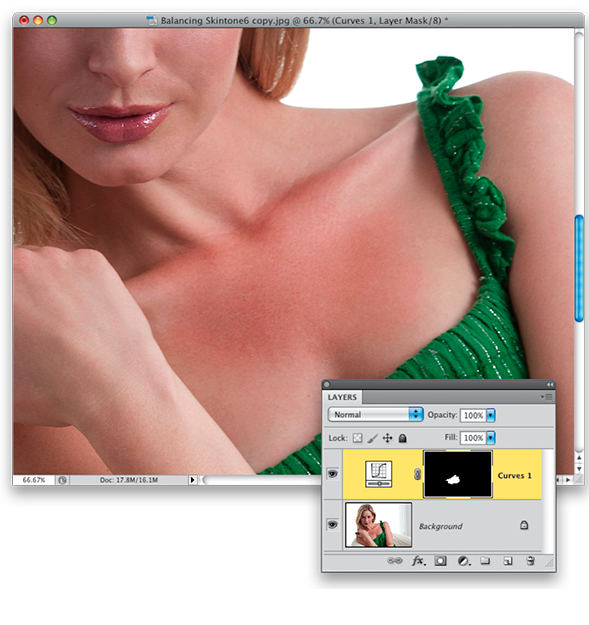
Task: Click the Opacity 100% field
Action: click(x=473, y=415)
